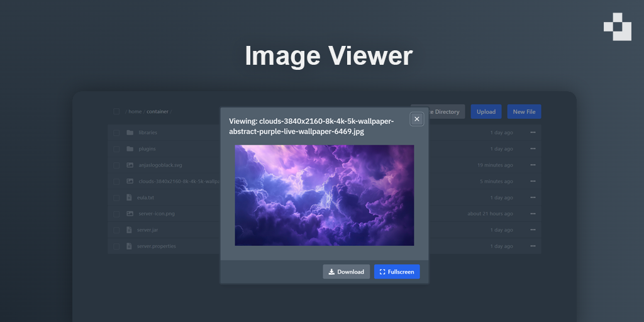
Task: Click the server.properties file name
Action: coord(157,246)
